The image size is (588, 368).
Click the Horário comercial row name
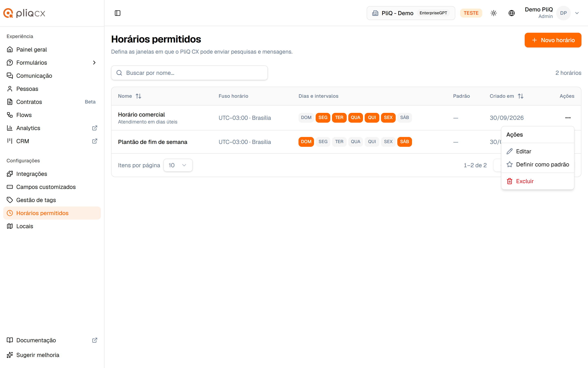(x=141, y=115)
